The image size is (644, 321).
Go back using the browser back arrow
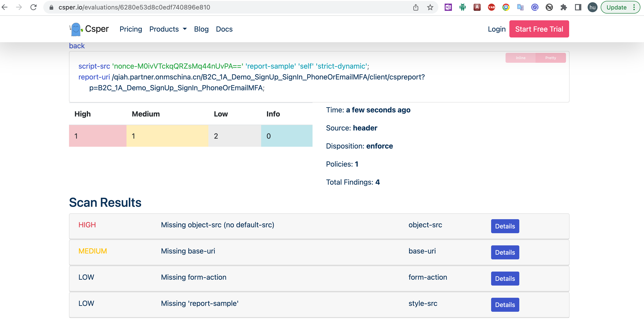[5, 7]
